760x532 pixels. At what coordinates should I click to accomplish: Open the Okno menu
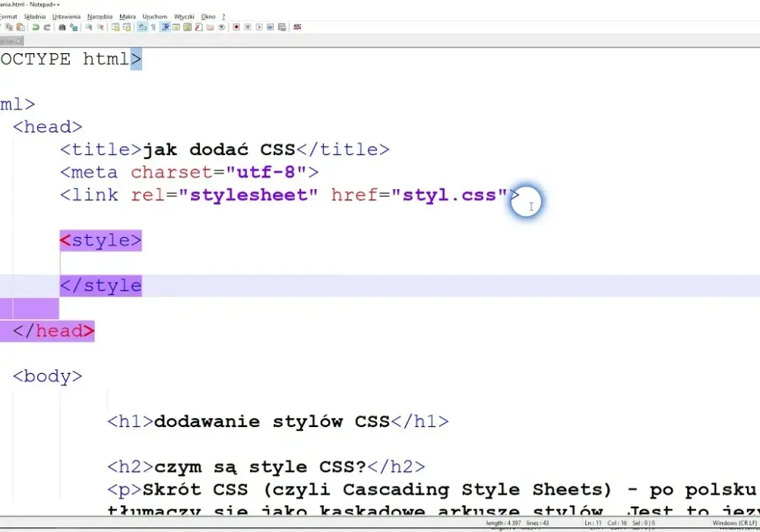[208, 17]
